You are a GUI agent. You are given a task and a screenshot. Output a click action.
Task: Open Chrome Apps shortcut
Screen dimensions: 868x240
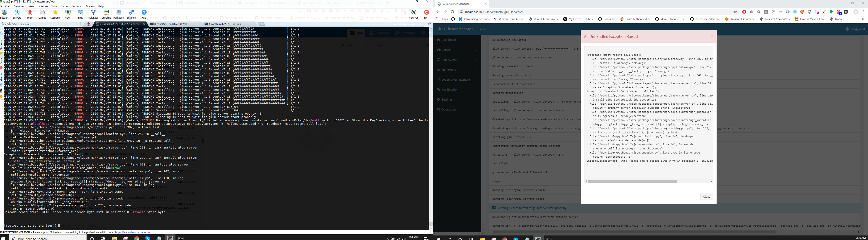pos(442,19)
